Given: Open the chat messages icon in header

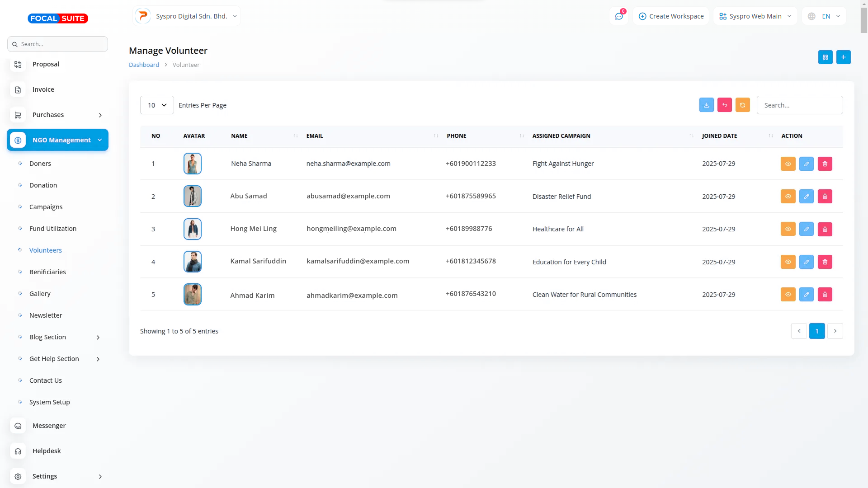Looking at the screenshot, I should point(618,16).
